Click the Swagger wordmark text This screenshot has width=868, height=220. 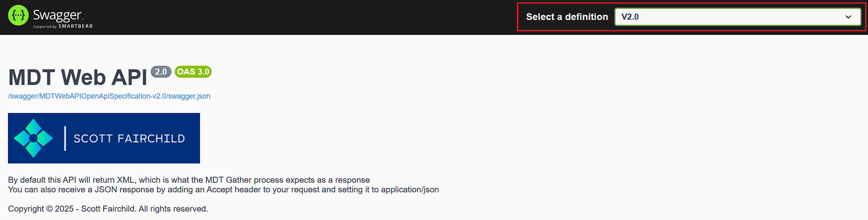(x=57, y=15)
